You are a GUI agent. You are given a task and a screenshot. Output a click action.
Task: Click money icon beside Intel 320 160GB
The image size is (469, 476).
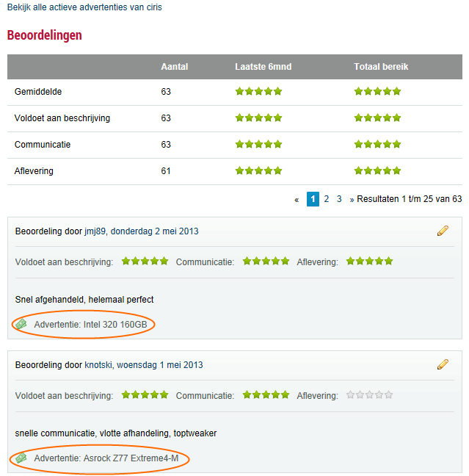(x=21, y=324)
